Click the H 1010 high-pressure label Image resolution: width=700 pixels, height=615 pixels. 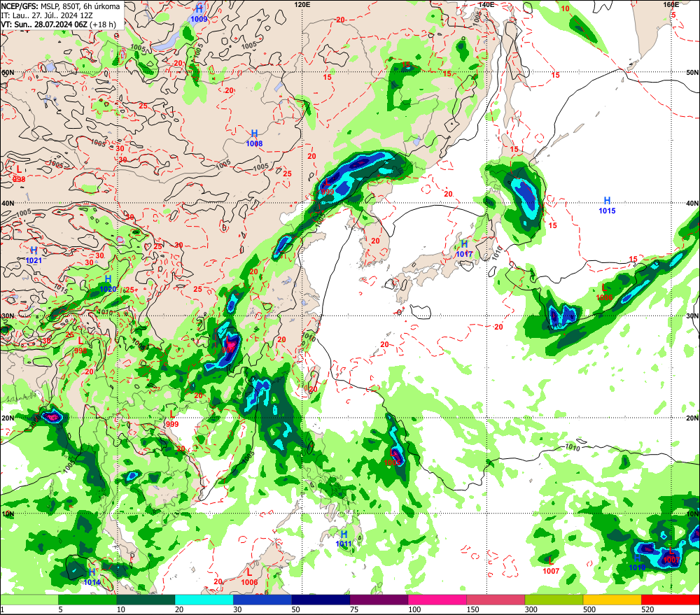[637, 563]
